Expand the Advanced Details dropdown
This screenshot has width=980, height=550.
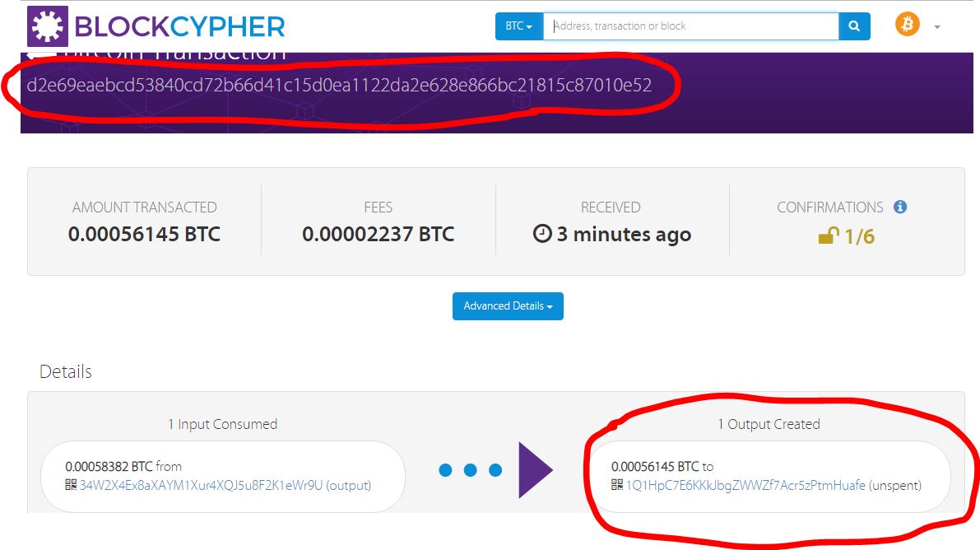(x=508, y=306)
